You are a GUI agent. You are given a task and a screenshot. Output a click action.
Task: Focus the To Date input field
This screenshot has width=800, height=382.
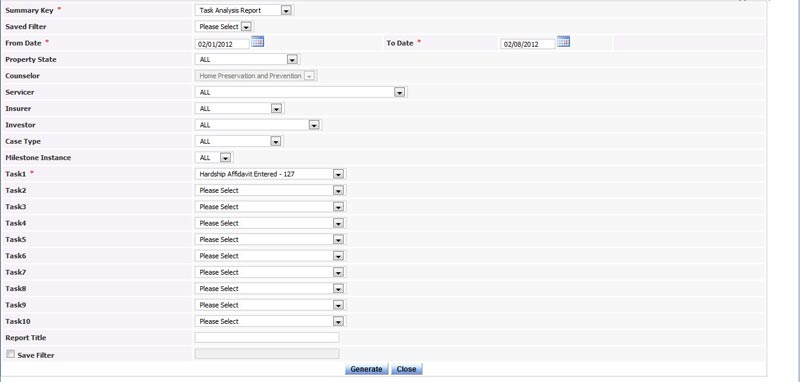(x=528, y=44)
